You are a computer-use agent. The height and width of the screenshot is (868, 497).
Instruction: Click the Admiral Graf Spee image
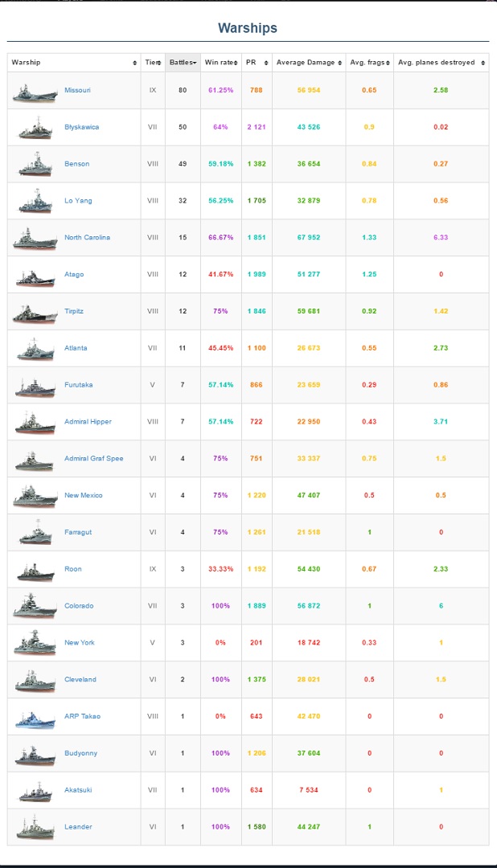click(35, 461)
